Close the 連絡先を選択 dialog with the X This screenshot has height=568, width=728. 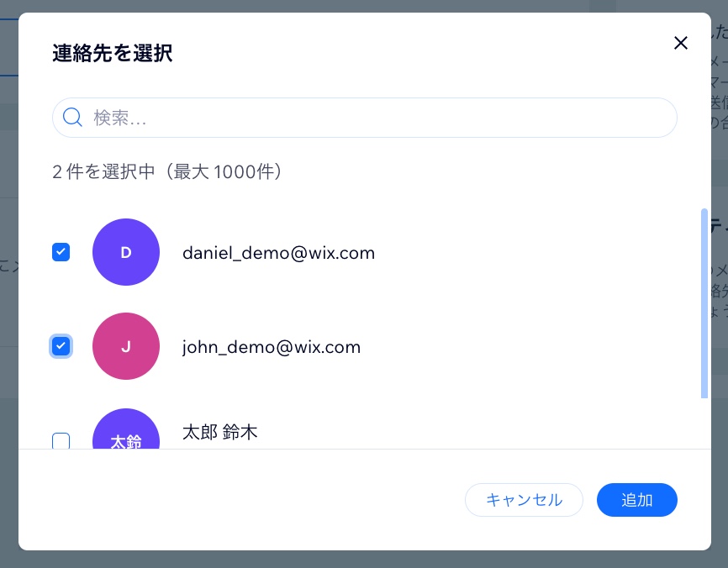pyautogui.click(x=680, y=43)
